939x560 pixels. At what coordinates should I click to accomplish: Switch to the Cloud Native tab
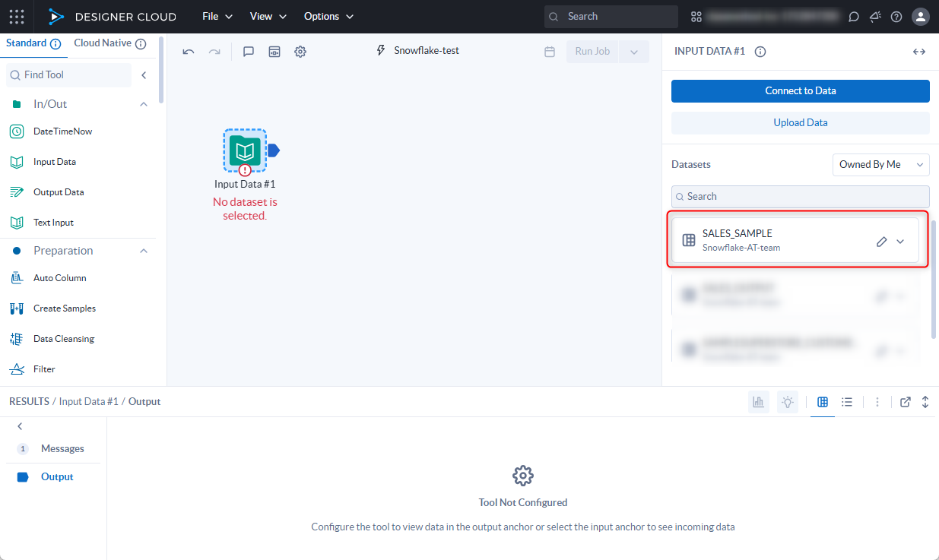[x=103, y=43]
